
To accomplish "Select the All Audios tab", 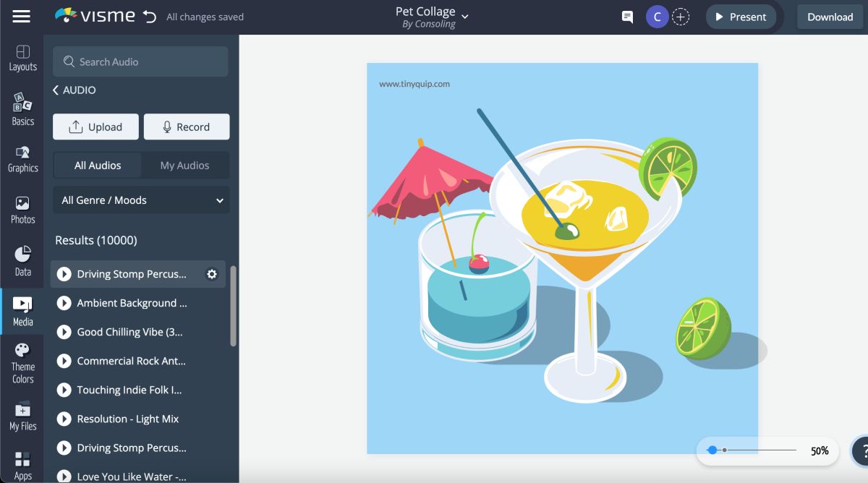I will point(98,166).
